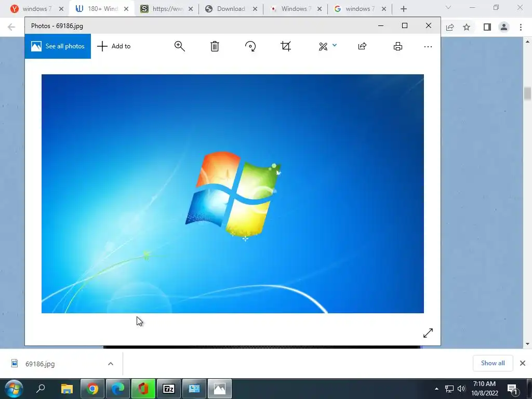Click the browser vertical scrollbar thumb
This screenshot has height=399, width=532.
527,94
